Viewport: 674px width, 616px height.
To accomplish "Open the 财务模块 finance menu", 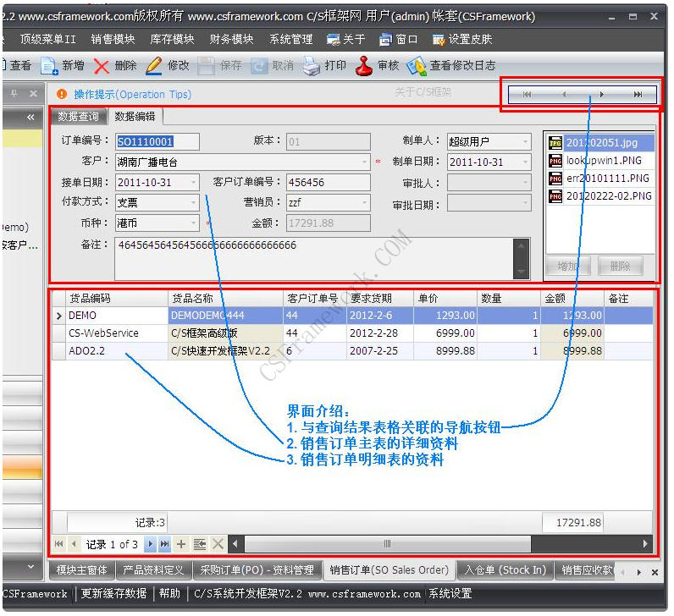I will point(231,40).
